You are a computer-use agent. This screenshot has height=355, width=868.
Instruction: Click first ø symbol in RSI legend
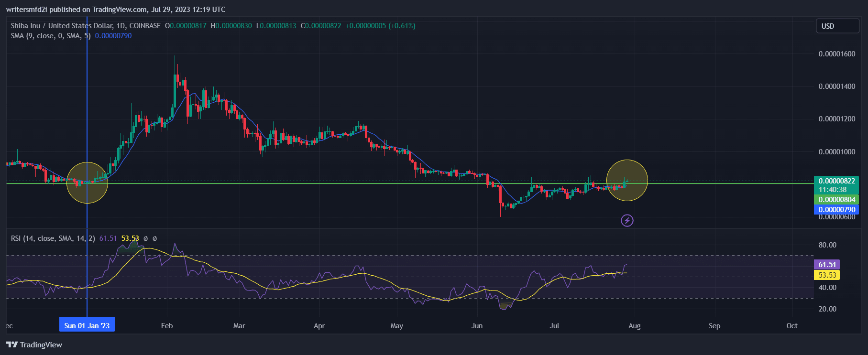[x=145, y=238]
